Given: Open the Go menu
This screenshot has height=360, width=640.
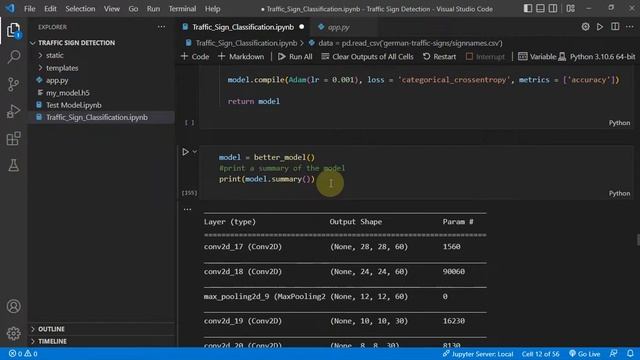Looking at the screenshot, I should coord(133,9).
